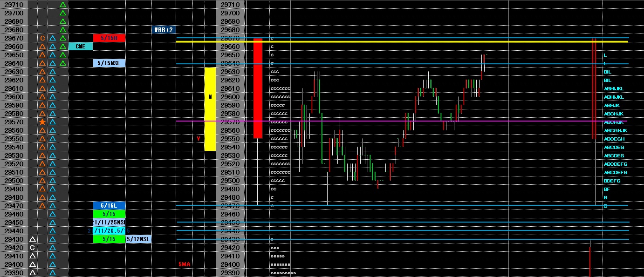Click the orange triangle in row 29470

(42, 206)
